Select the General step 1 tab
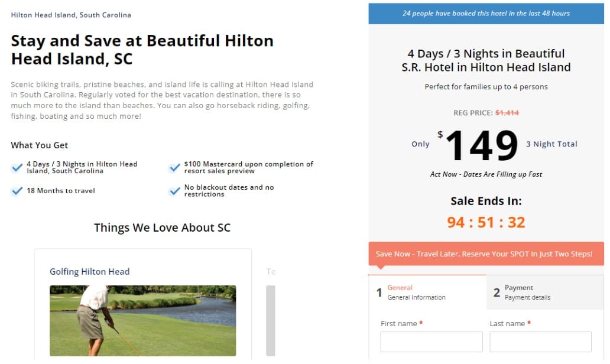 (x=427, y=292)
